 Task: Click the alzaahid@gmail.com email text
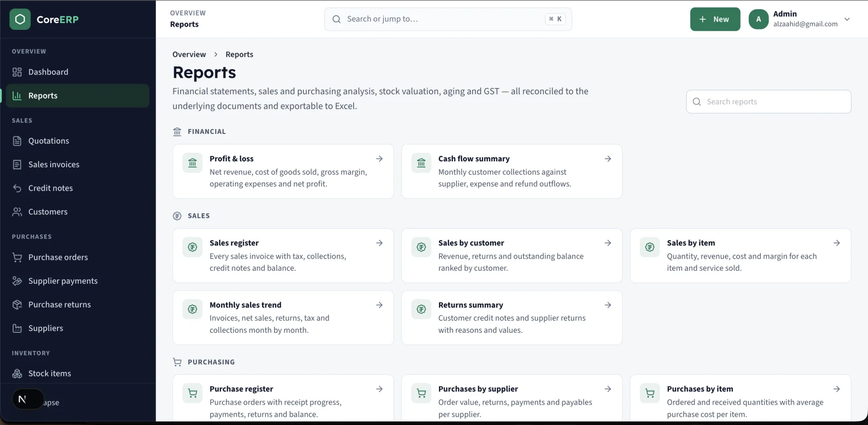coord(806,24)
